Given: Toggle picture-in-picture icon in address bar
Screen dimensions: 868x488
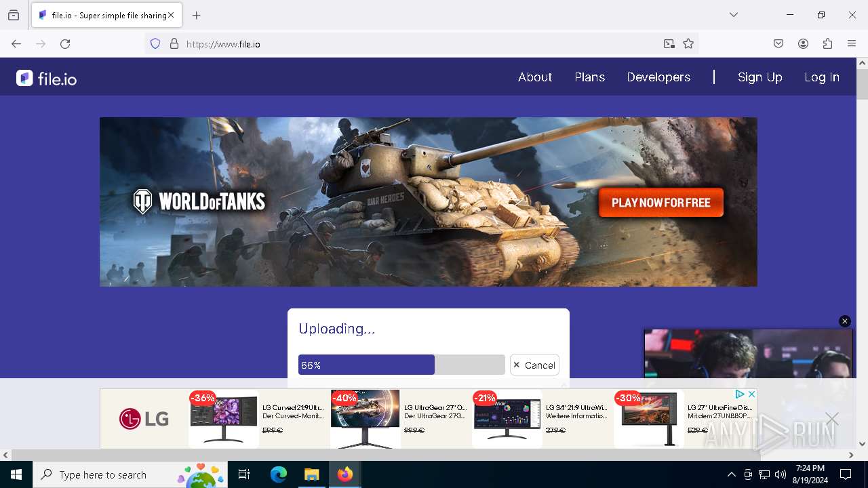Looking at the screenshot, I should click(x=669, y=44).
